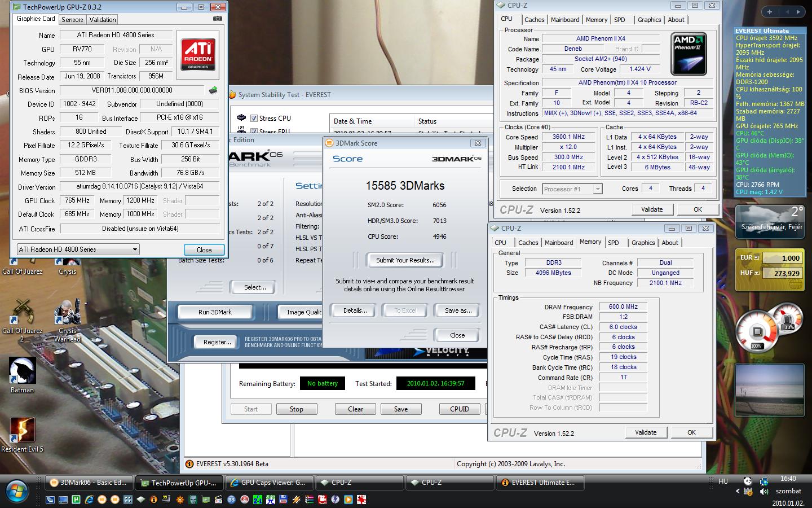This screenshot has width=812, height=508.
Task: Click the EVEREST info quick launch icon
Action: 154,500
